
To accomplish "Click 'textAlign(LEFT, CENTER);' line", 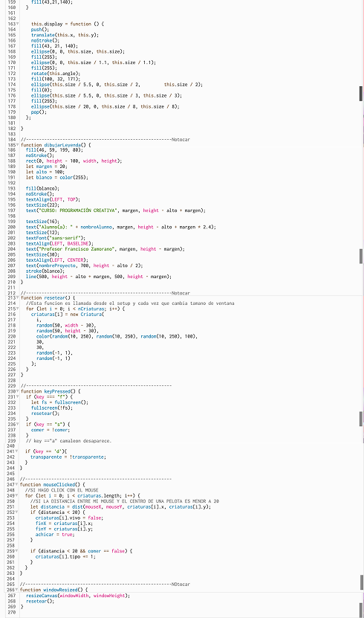I will pos(57,260).
